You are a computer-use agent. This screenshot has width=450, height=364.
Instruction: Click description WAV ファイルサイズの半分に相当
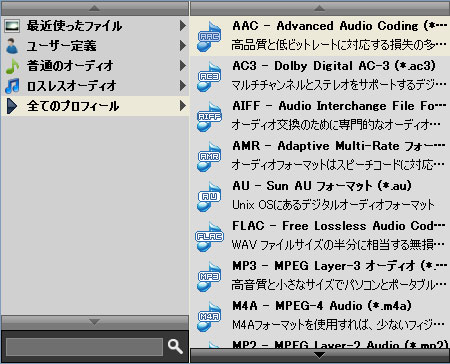pos(339,245)
